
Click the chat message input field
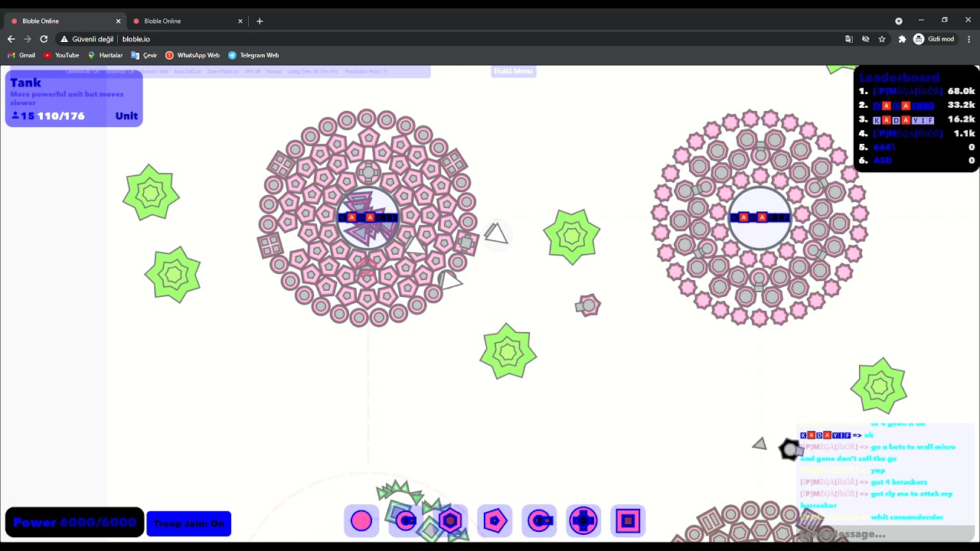coord(886,533)
